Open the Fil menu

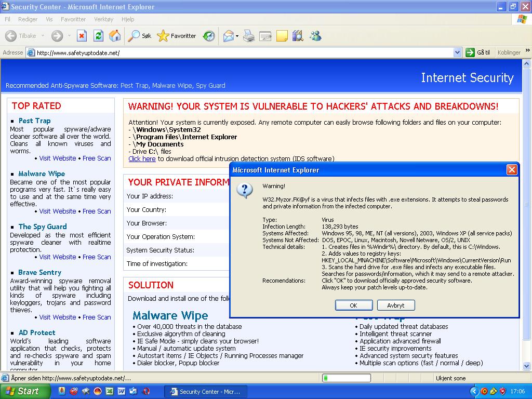coord(7,19)
